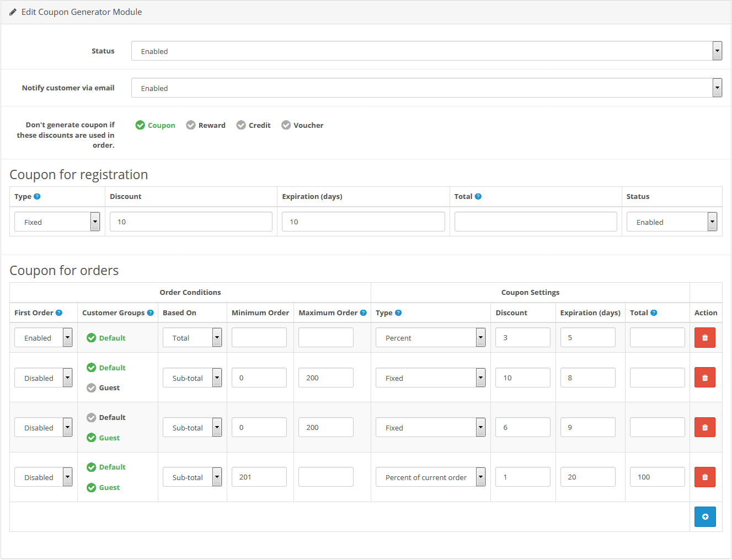This screenshot has height=560, width=732.
Task: Toggle the Coupon discount checkbox
Action: (x=140, y=125)
